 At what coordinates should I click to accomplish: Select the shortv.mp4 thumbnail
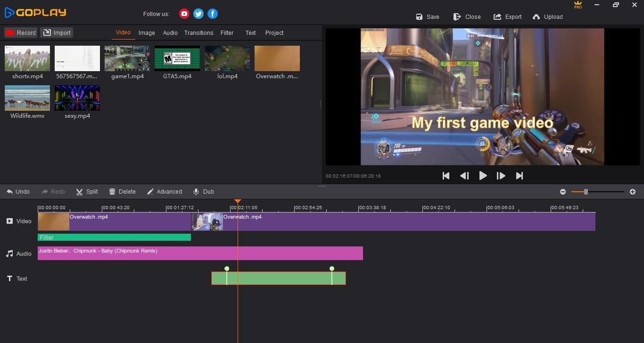point(27,58)
